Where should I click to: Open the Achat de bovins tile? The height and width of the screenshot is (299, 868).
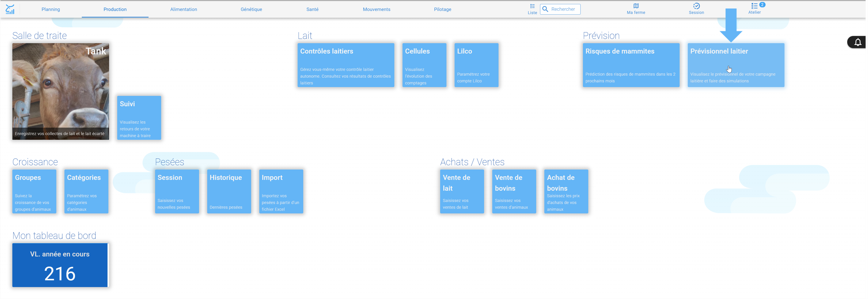tap(566, 192)
